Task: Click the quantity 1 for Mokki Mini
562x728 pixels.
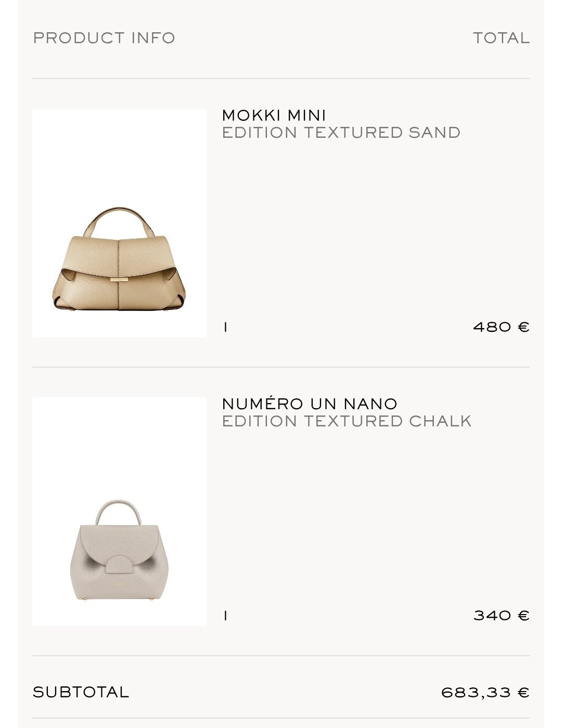Action: pos(225,327)
